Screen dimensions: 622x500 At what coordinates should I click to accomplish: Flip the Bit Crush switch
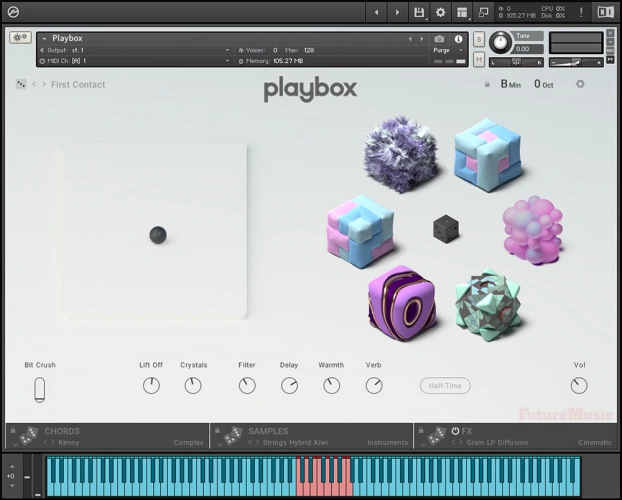pyautogui.click(x=40, y=390)
